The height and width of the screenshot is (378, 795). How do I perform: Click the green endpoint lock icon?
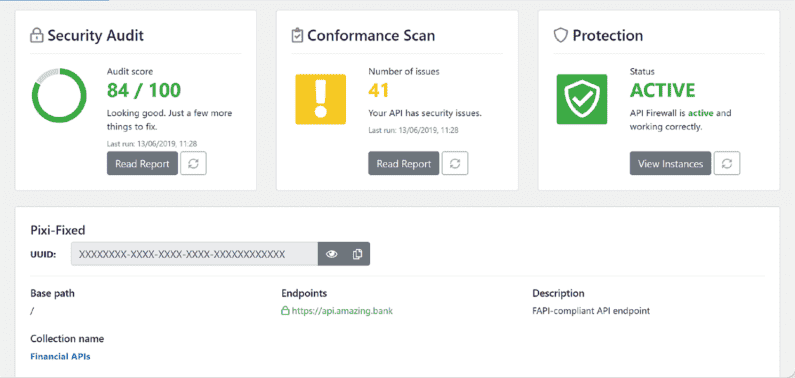point(285,311)
